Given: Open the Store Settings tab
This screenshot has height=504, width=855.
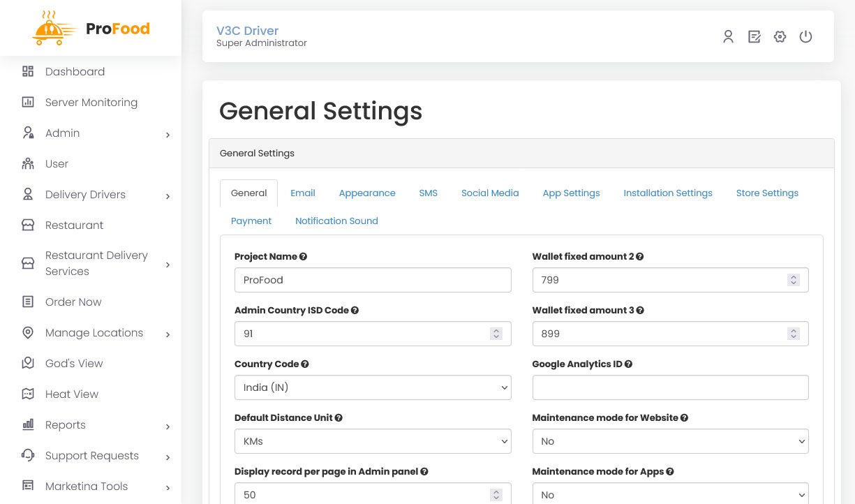Looking at the screenshot, I should 767,193.
